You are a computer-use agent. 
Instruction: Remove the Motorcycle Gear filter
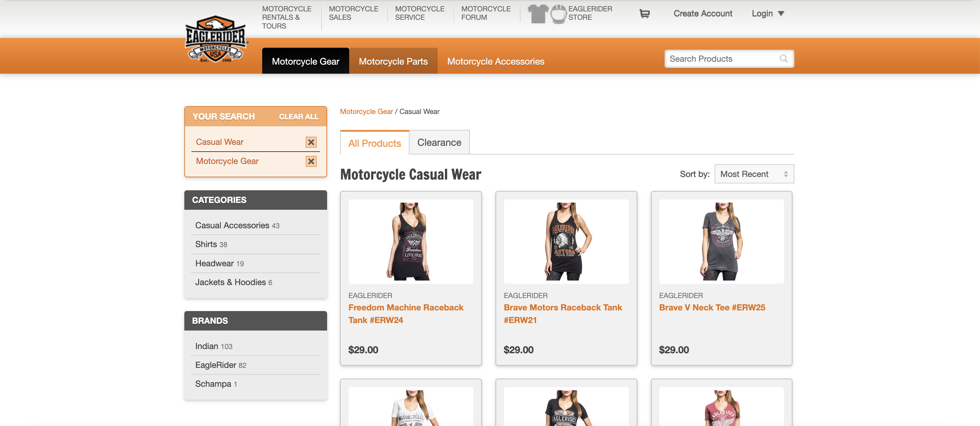tap(311, 161)
